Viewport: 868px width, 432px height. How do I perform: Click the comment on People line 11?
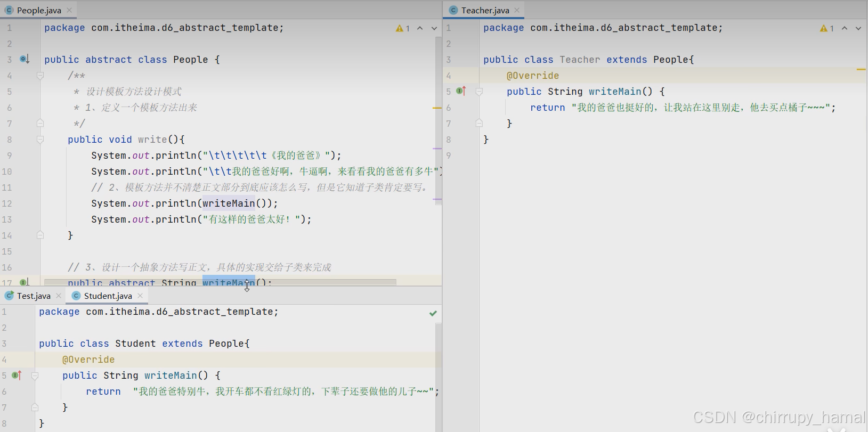259,188
